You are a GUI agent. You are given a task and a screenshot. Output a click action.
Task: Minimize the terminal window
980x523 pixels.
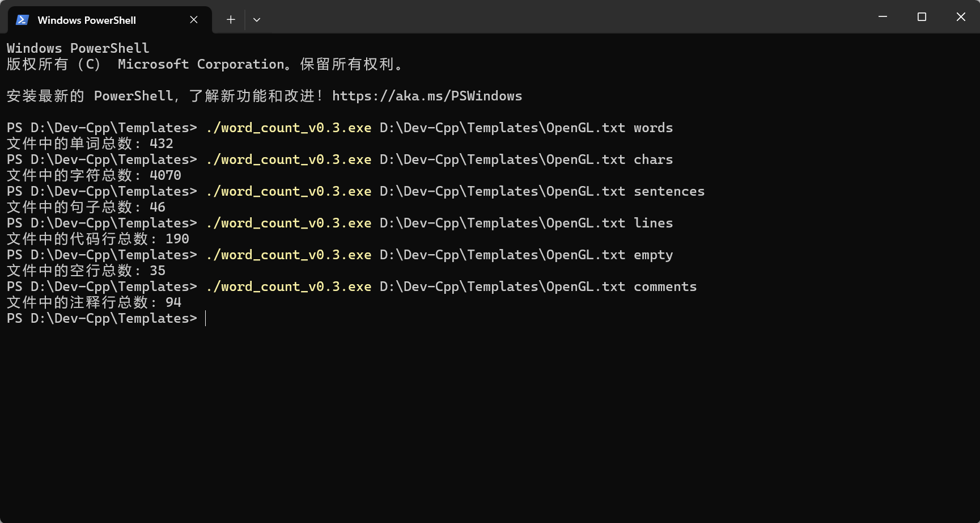(883, 17)
